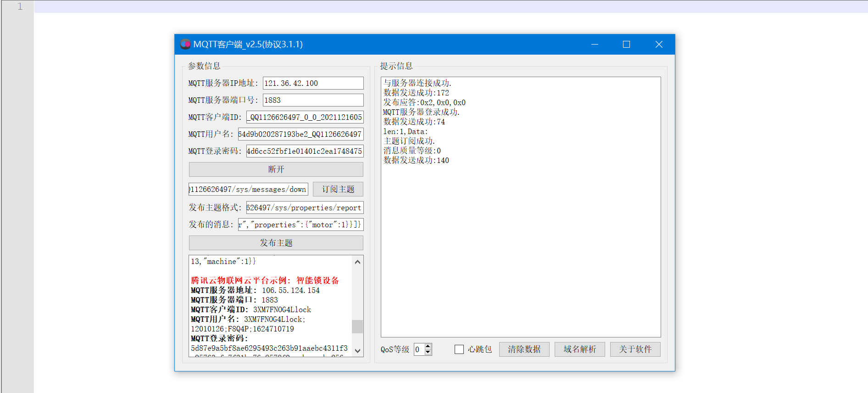This screenshot has width=868, height=393.
Task: Click the log line 发布应答:0x2,0x0,0x0
Action: (424, 102)
